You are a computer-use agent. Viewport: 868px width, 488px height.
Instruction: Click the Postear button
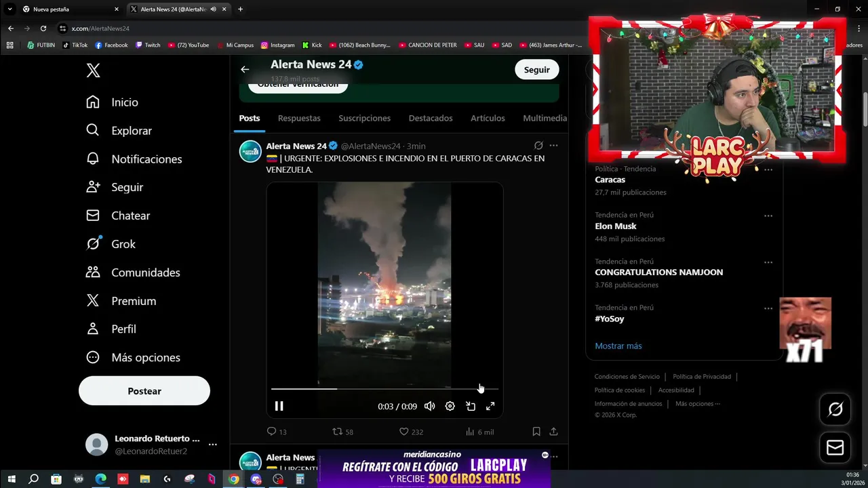[144, 391]
